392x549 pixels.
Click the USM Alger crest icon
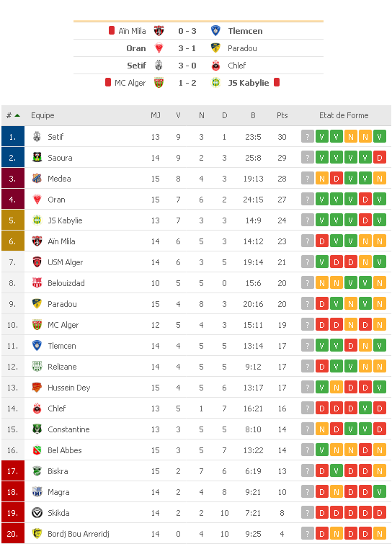pos(37,262)
